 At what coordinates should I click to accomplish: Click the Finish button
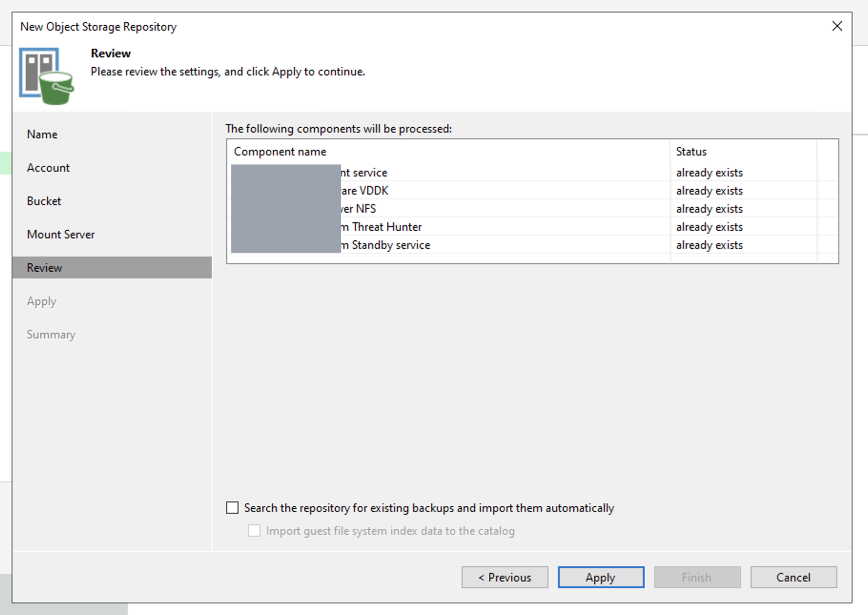pyautogui.click(x=697, y=577)
